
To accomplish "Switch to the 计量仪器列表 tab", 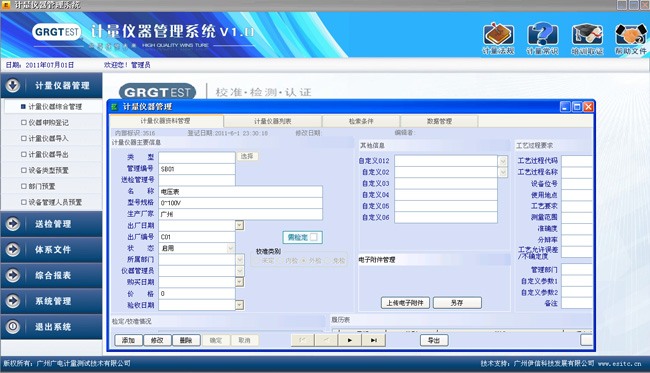I will pyautogui.click(x=272, y=121).
